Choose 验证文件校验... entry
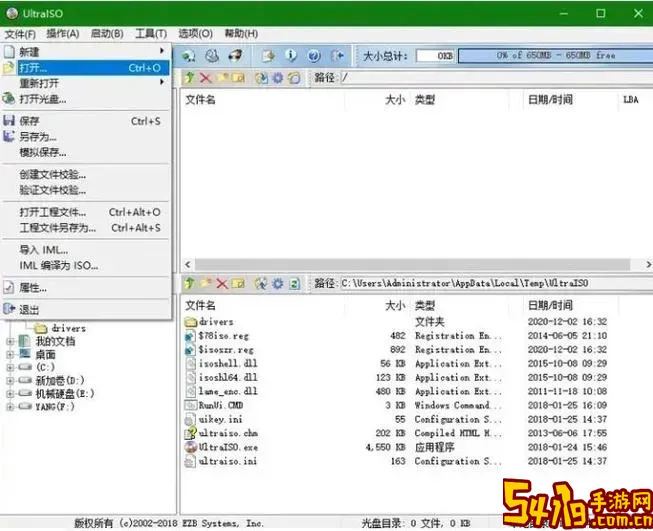 click(86, 190)
